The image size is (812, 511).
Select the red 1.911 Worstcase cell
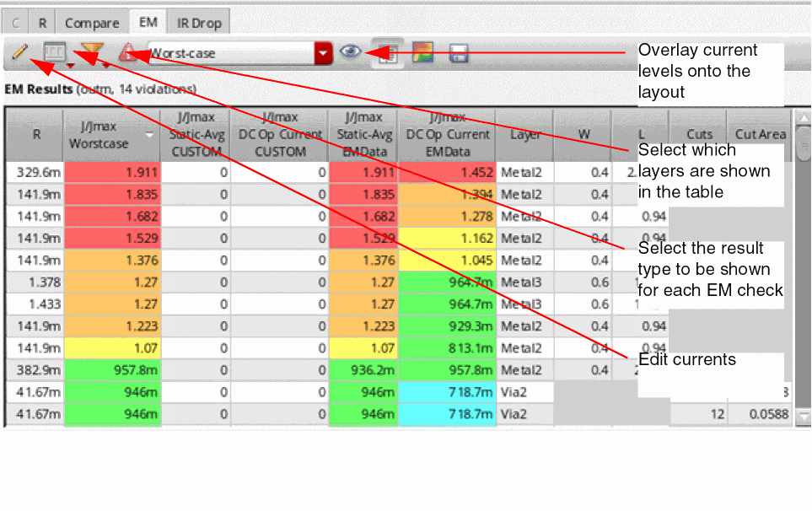pyautogui.click(x=112, y=172)
